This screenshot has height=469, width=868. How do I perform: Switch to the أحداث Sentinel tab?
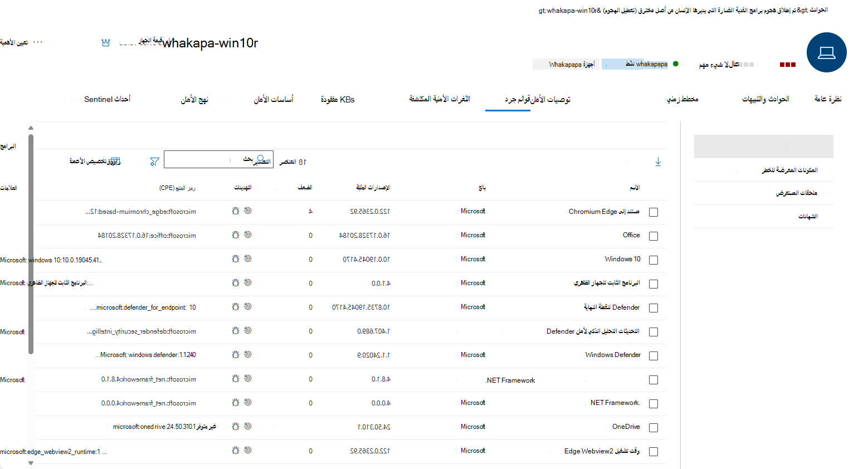click(x=107, y=99)
